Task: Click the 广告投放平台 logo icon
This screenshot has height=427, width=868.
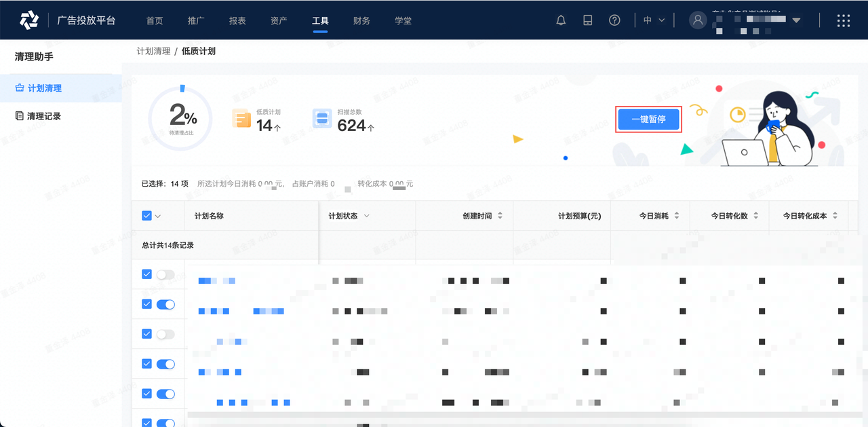Action: [28, 19]
